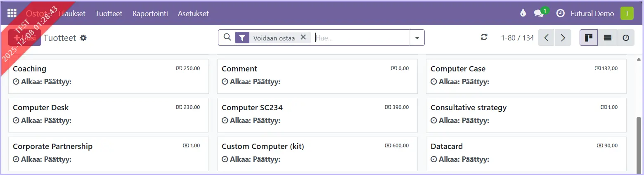This screenshot has height=175, width=644.
Task: Click the droplet debug icon
Action: tap(523, 13)
